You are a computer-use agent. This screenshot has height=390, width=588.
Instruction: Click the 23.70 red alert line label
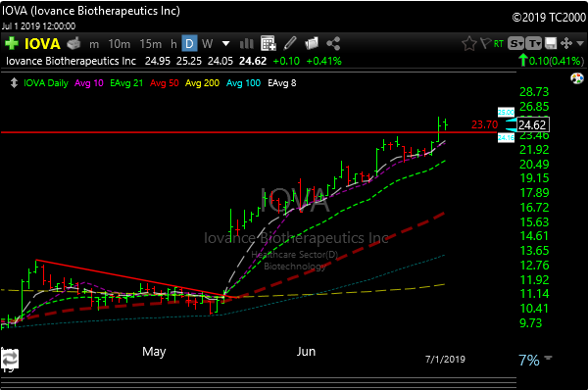[x=484, y=124]
